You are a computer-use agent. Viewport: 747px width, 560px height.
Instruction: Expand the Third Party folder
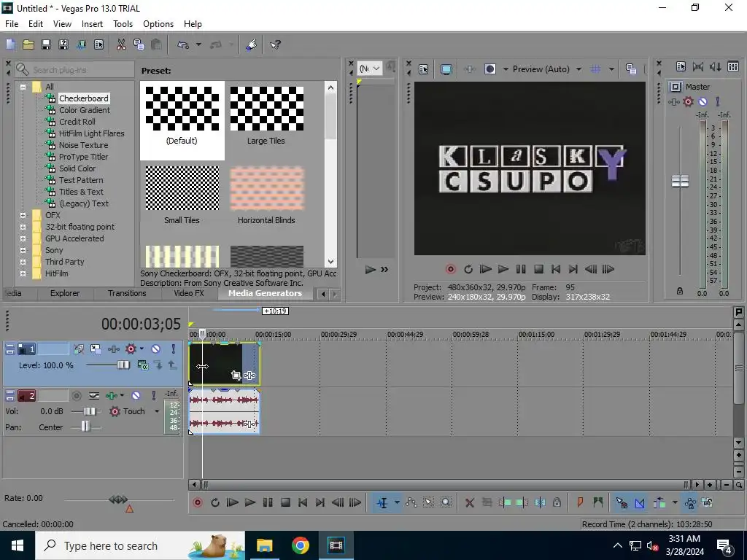(23, 262)
